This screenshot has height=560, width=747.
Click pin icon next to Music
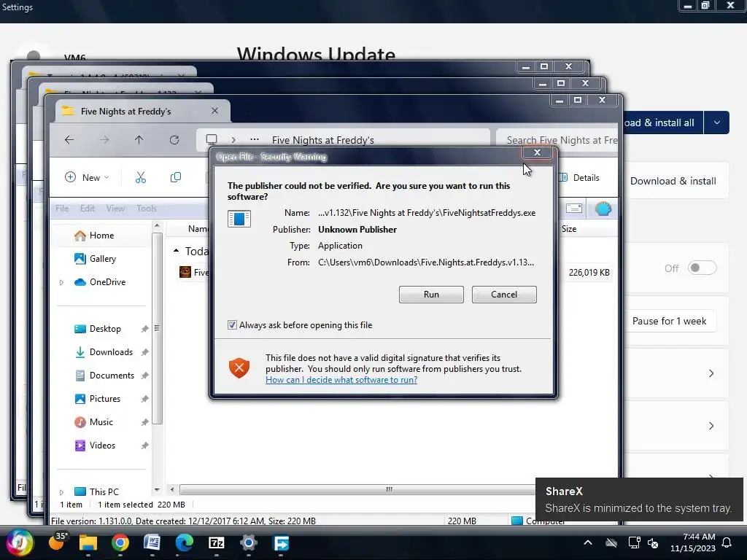145,422
